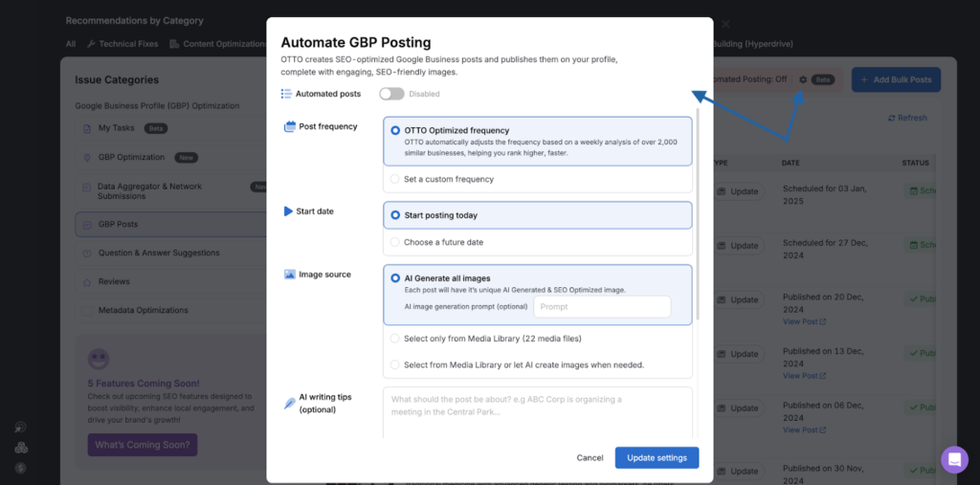Open My Tasks category

pyautogui.click(x=170, y=128)
